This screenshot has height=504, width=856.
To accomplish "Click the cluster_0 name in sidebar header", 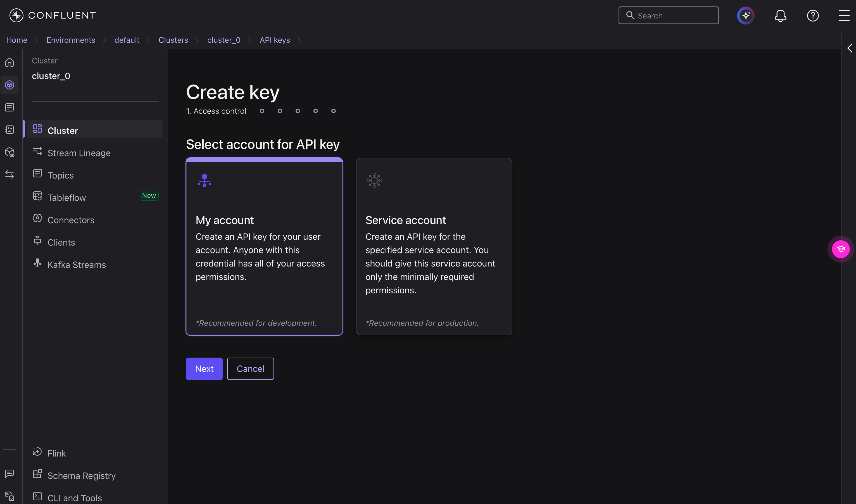I will (51, 76).
